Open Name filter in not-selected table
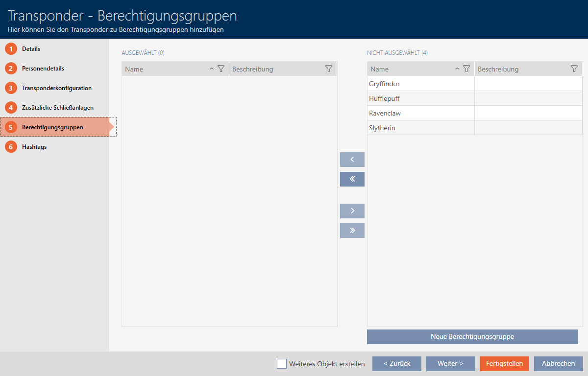The height and width of the screenshot is (376, 588). tap(466, 69)
